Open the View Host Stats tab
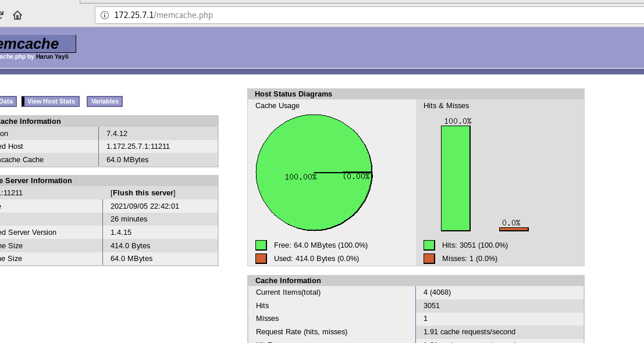The width and height of the screenshot is (644, 343). pyautogui.click(x=51, y=101)
